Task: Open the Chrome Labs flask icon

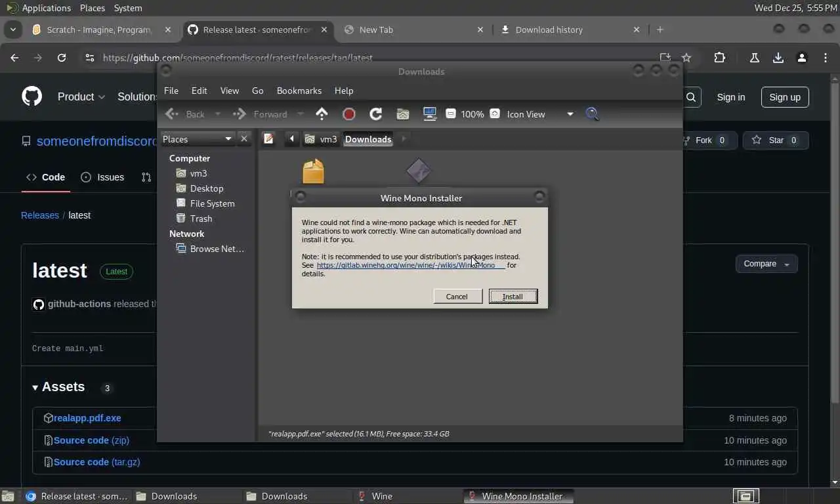Action: pyautogui.click(x=755, y=58)
